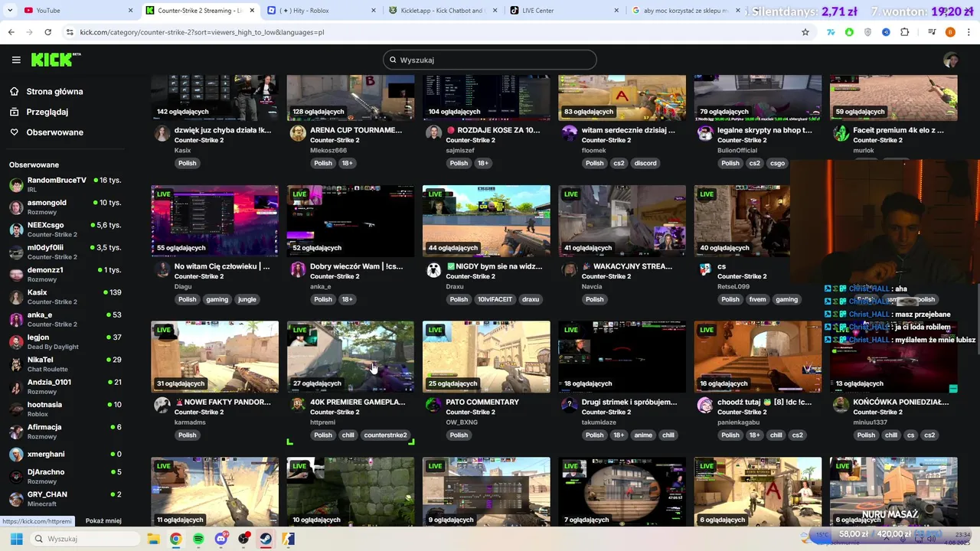
Task: Open ml0dyf0lii followed channel
Action: [x=65, y=252]
